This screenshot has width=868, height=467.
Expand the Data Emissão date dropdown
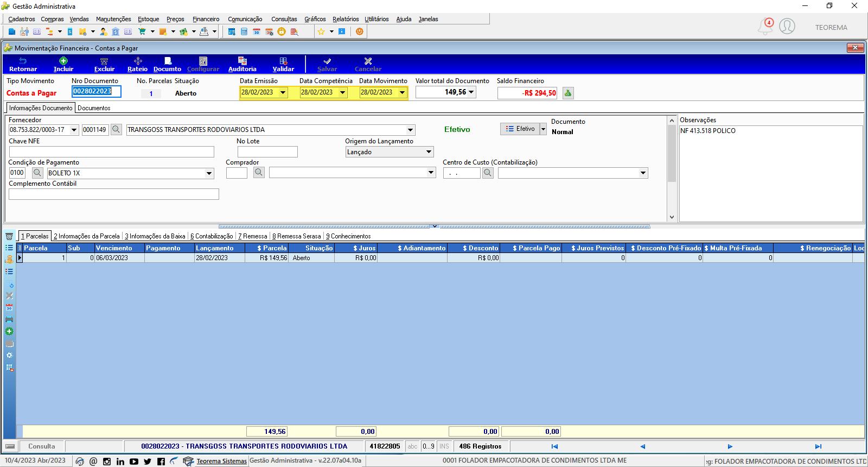283,92
